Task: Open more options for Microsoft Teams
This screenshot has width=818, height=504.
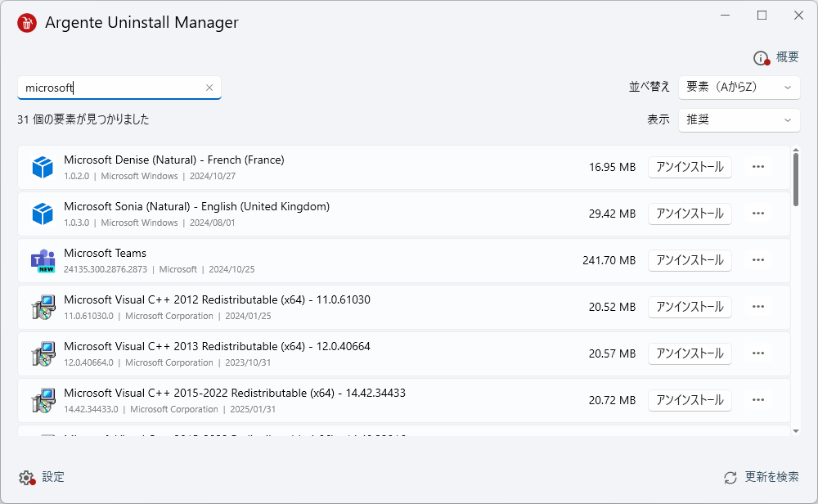Action: coord(758,260)
